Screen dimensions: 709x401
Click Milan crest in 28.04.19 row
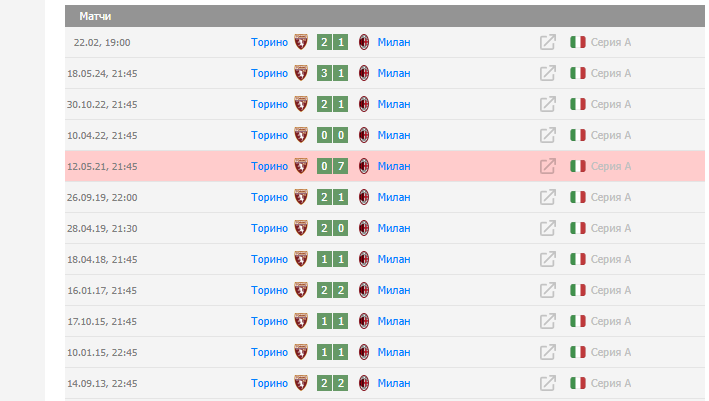(x=365, y=228)
